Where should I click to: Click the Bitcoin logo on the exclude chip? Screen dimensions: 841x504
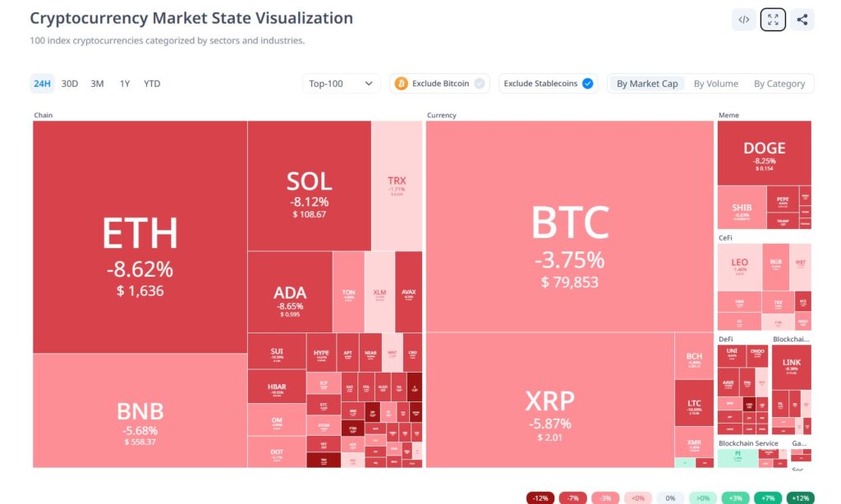click(x=402, y=83)
